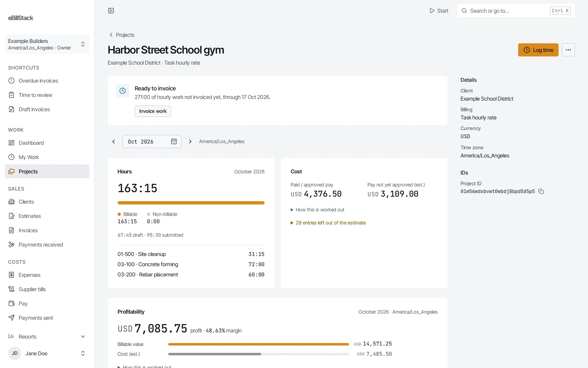Open Time to review shortcut
The image size is (588, 368).
coord(47,95)
